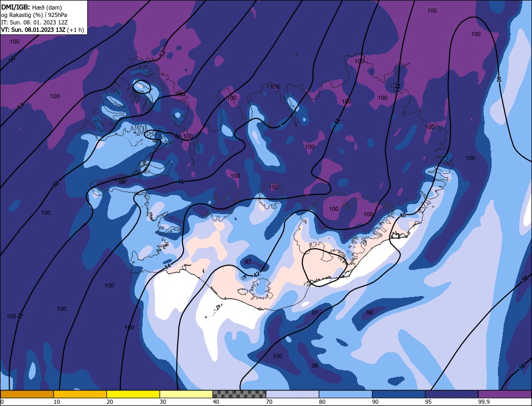Click the legend scale label "99.9"
This screenshot has width=532, height=406.
[484, 402]
